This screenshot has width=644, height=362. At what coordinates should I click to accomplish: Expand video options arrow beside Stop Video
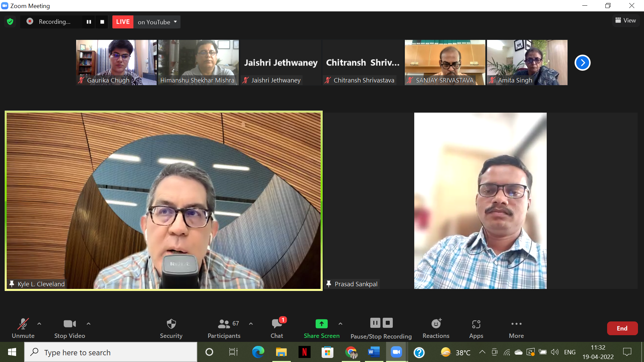[x=89, y=324]
